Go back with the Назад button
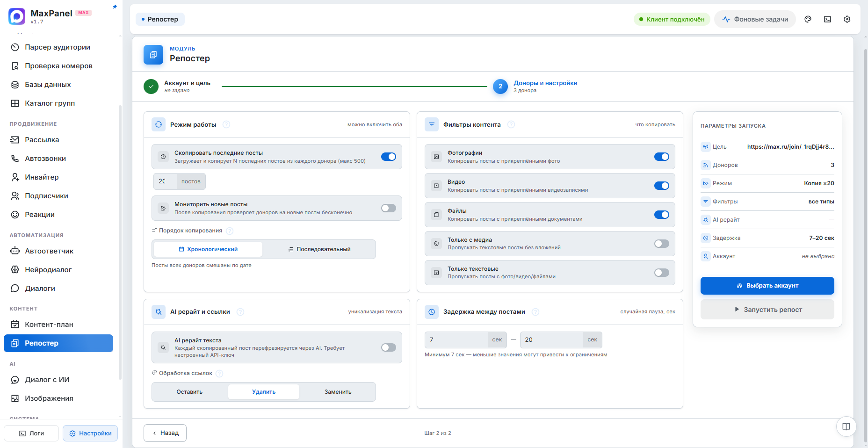 [165, 433]
